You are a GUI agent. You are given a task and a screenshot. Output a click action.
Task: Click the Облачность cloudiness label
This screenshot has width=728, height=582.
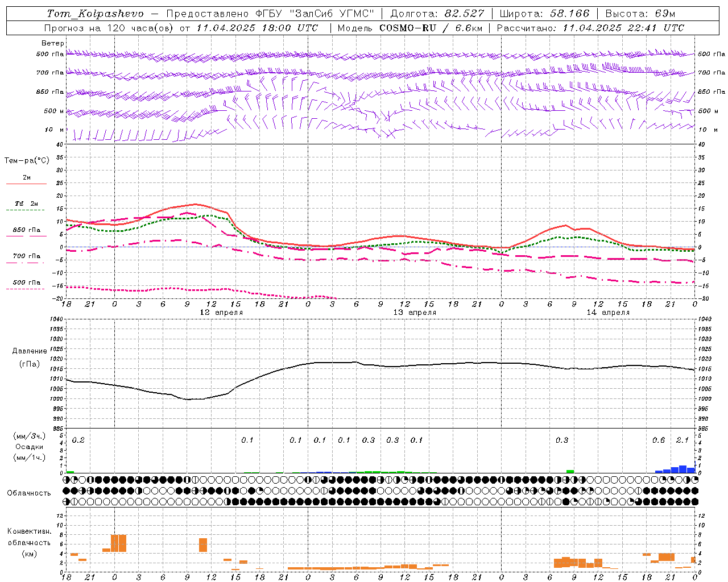[29, 493]
